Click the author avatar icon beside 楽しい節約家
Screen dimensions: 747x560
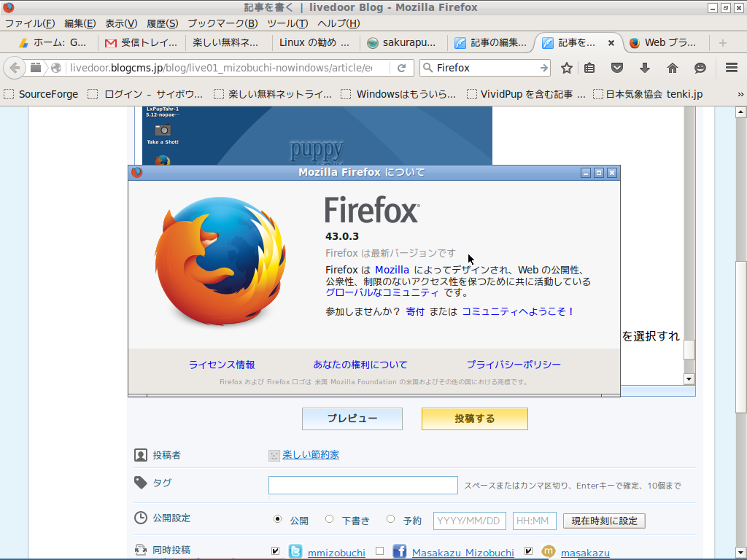point(274,455)
